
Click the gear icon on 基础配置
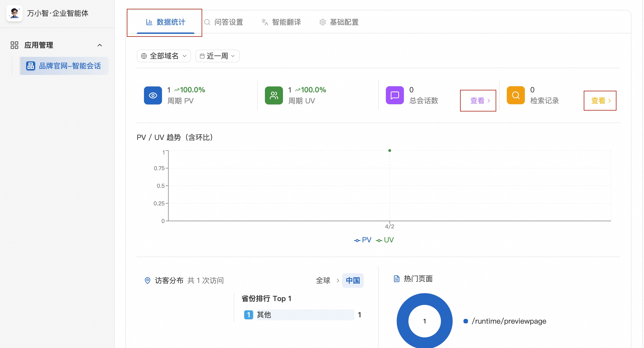pos(322,22)
